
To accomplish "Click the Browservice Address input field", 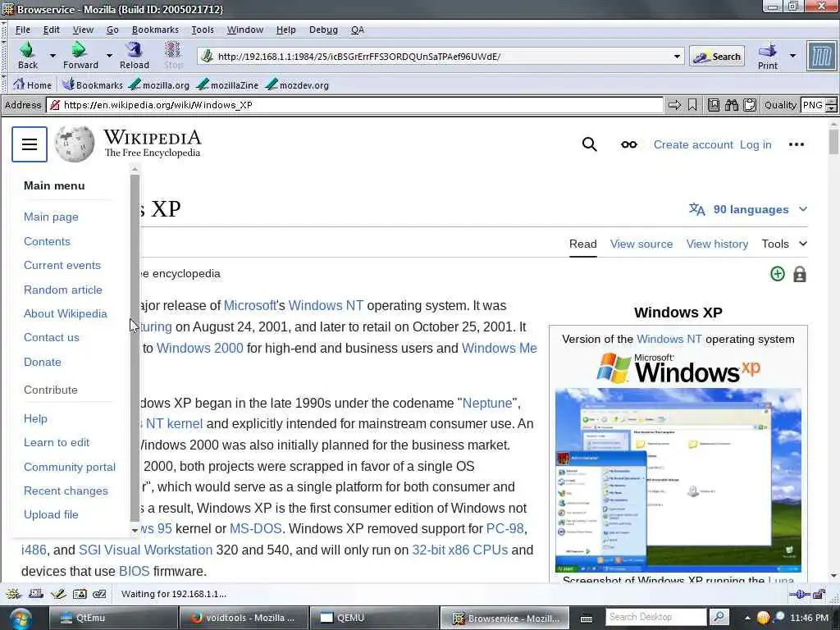I will pos(354,105).
